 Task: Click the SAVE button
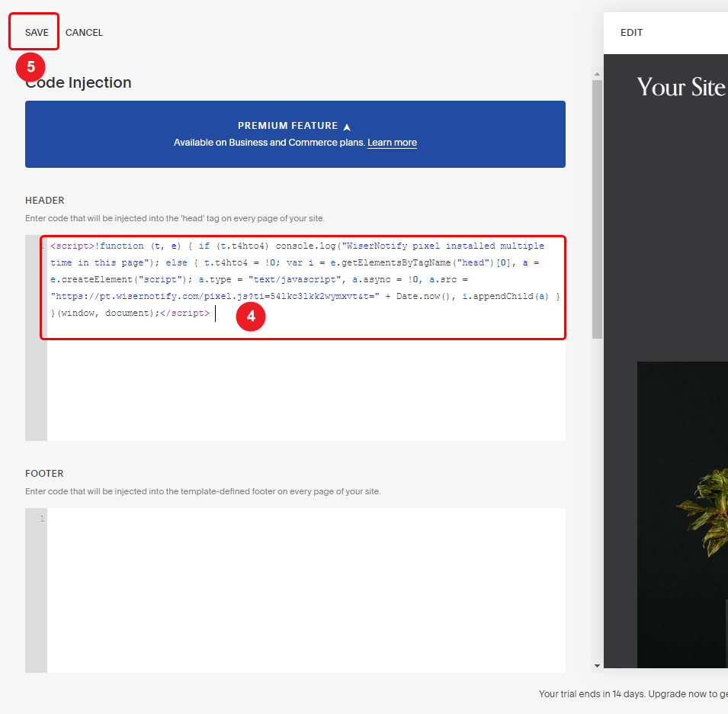pyautogui.click(x=37, y=33)
